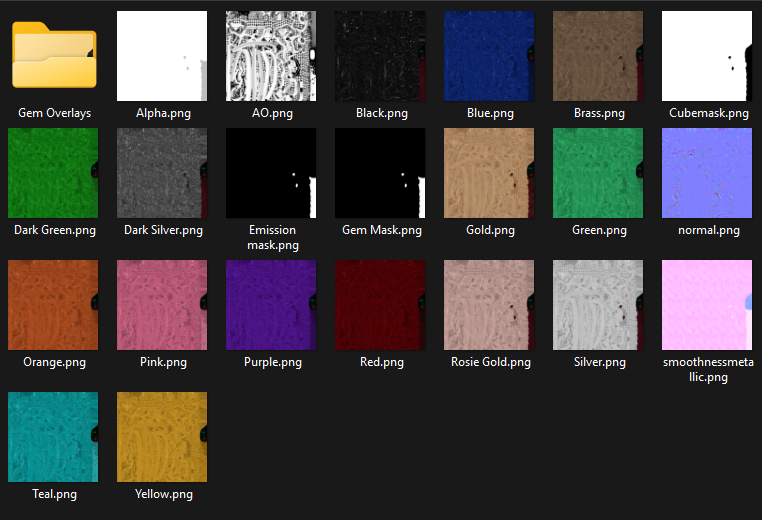Select the Rosie Gold.png file
Viewport: 762px width, 520px height.
click(489, 305)
